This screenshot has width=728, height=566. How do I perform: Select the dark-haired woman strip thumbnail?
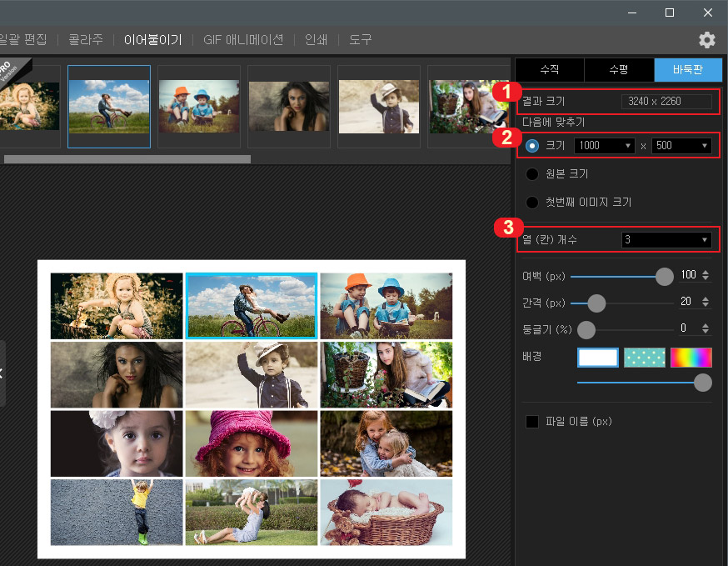[x=289, y=107]
